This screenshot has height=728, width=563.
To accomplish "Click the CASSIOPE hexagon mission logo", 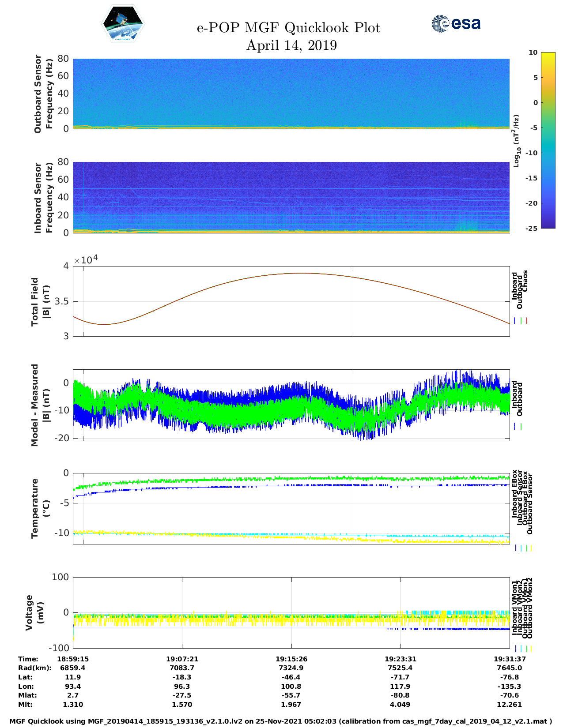I will coord(123,24).
